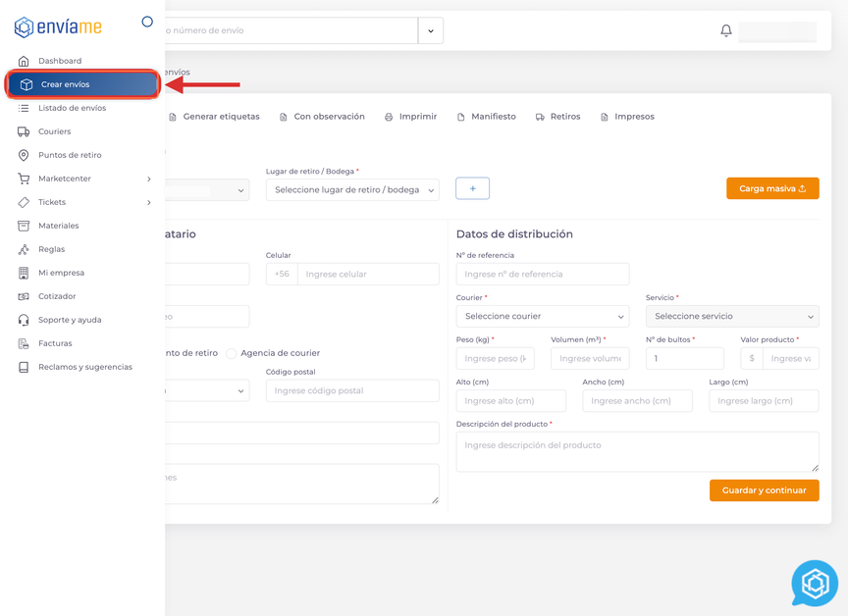
Task: Click the Cotizador icon in sidebar
Action: tap(24, 296)
